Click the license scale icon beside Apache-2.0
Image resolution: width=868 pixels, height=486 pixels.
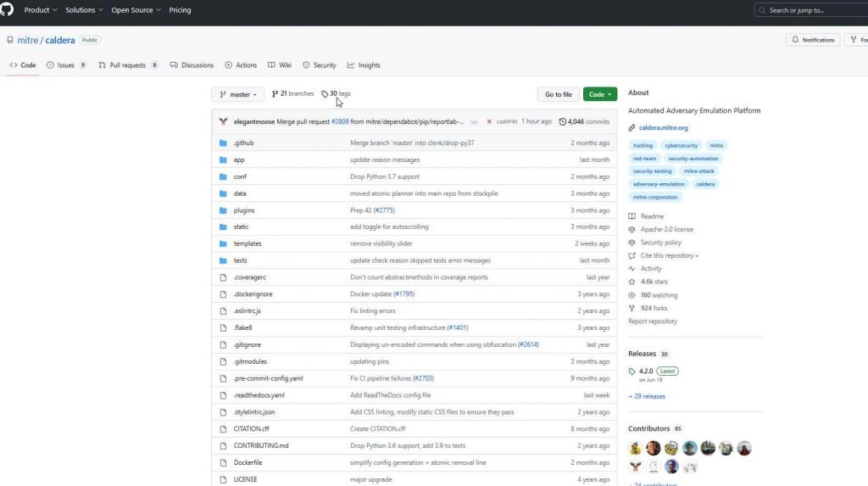(x=632, y=229)
